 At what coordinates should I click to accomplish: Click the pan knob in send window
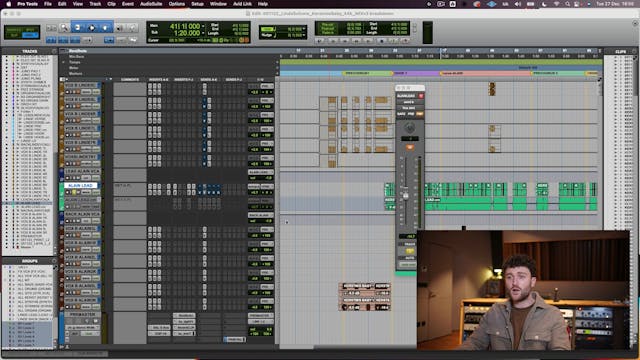tap(409, 127)
